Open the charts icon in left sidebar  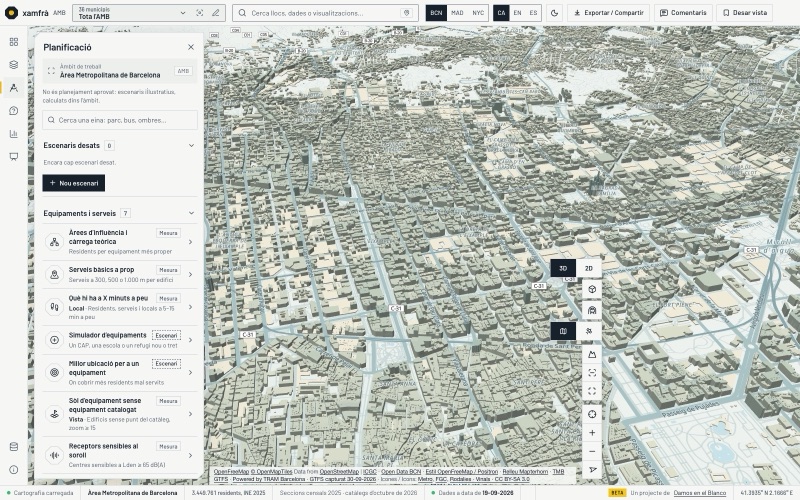[14, 134]
